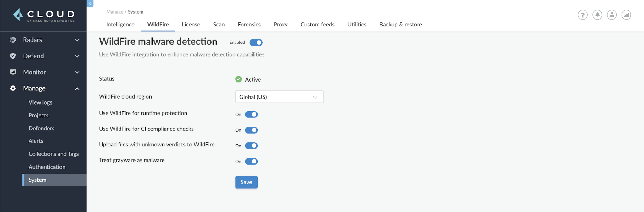Click the Radars radar icon in sidebar
The image size is (644, 212).
(x=13, y=40)
